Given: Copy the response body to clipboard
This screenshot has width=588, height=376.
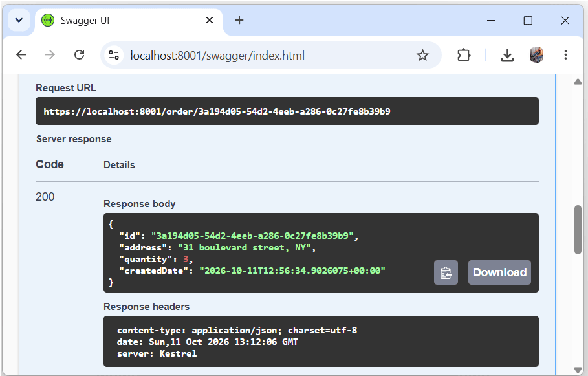Looking at the screenshot, I should [x=446, y=272].
